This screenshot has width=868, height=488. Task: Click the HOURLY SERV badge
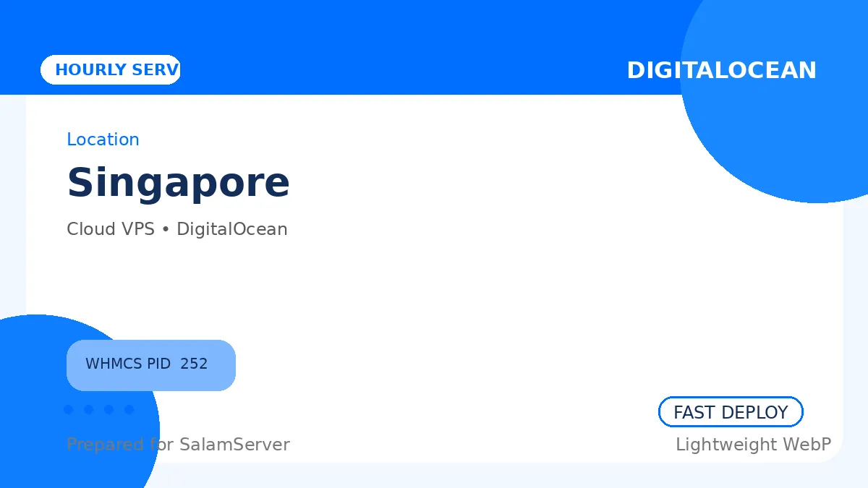pos(110,69)
